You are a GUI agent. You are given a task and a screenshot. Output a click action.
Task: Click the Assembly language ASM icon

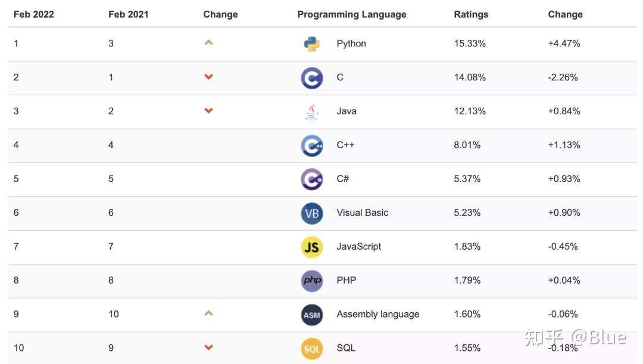tap(311, 315)
